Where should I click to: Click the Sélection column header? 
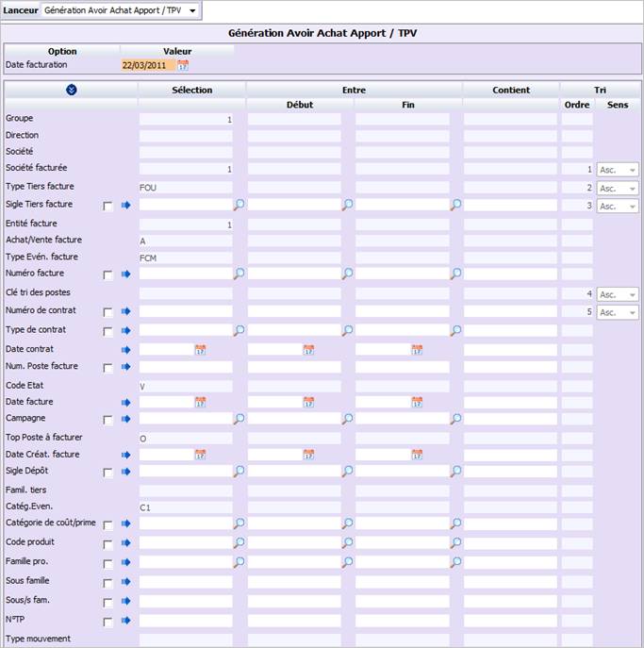point(192,91)
